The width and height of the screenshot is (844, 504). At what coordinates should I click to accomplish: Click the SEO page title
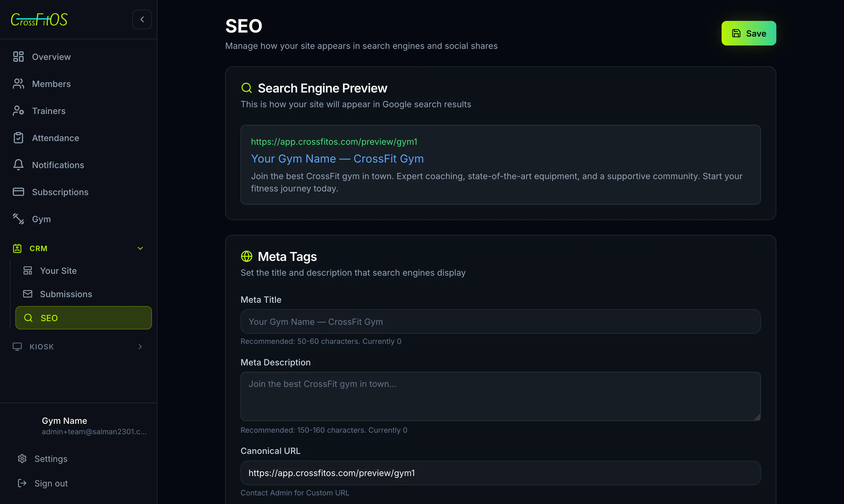[244, 26]
